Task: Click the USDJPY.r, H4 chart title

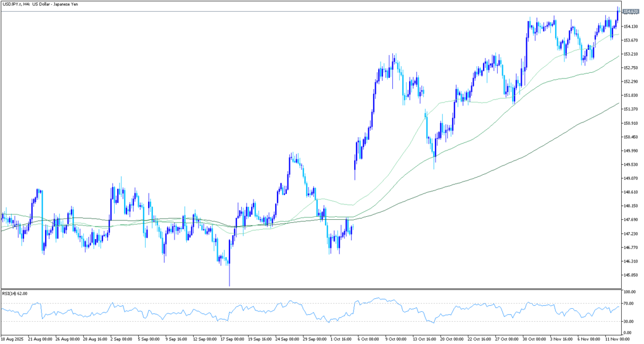Action: coord(40,4)
